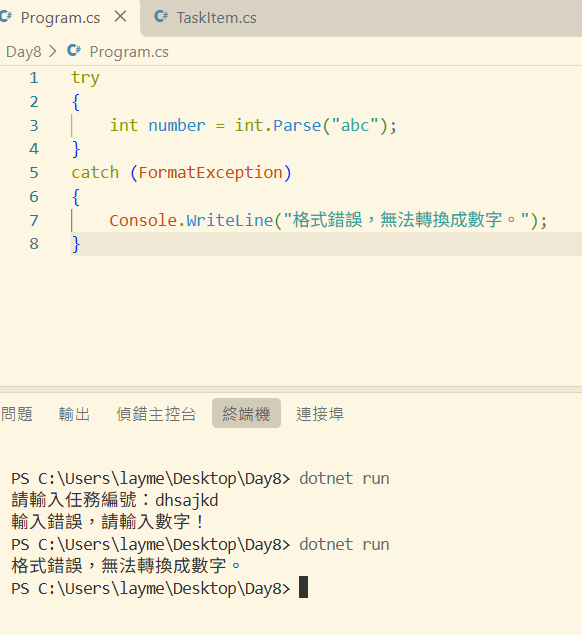Click line number 8 in gutter

(34, 244)
